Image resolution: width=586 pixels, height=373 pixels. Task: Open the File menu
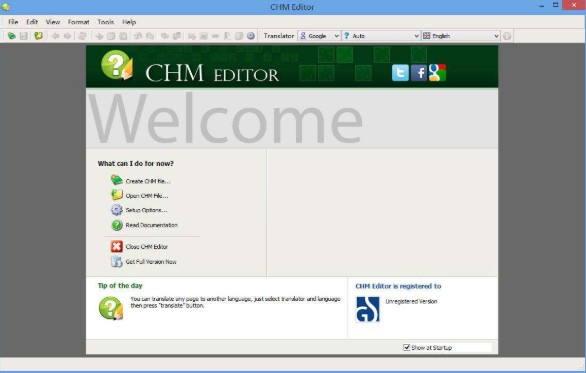[13, 22]
